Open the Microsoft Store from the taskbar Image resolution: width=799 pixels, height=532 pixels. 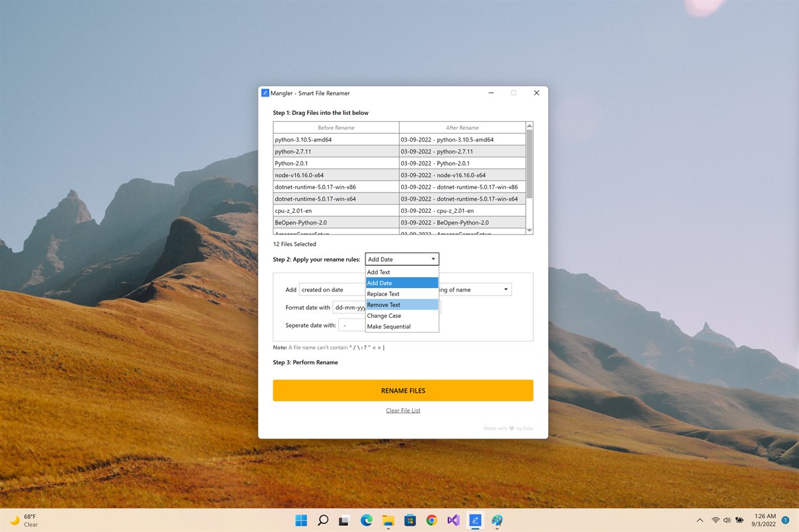click(409, 521)
